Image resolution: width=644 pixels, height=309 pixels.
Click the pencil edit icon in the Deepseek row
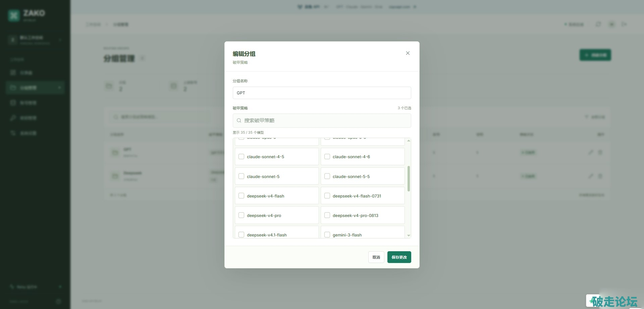(591, 176)
